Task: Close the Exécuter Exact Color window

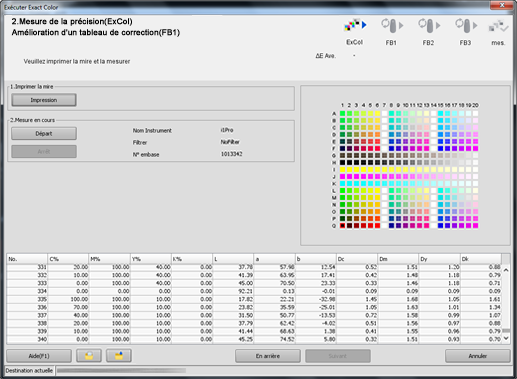Action: [x=502, y=5]
